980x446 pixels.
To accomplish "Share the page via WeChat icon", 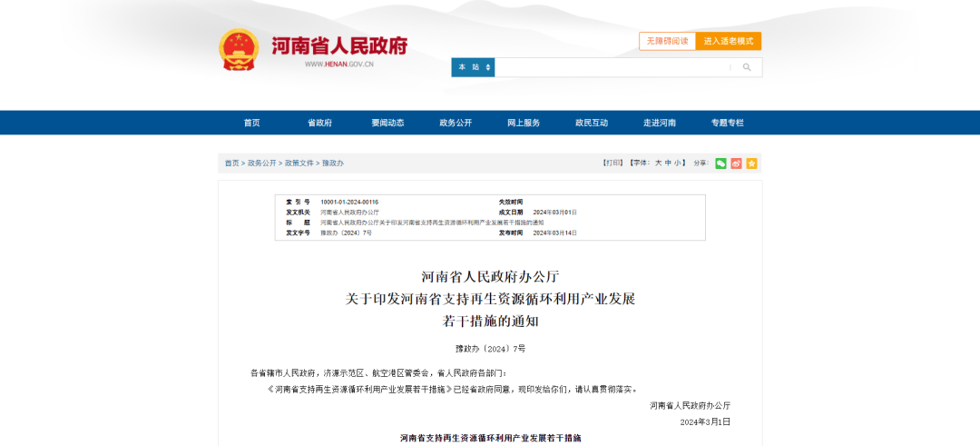I will pos(720,164).
